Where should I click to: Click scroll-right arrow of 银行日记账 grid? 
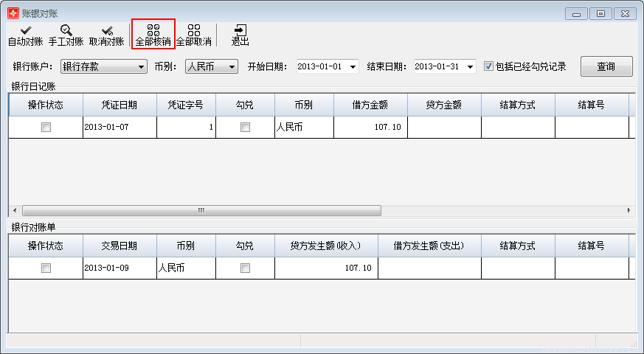[x=629, y=210]
